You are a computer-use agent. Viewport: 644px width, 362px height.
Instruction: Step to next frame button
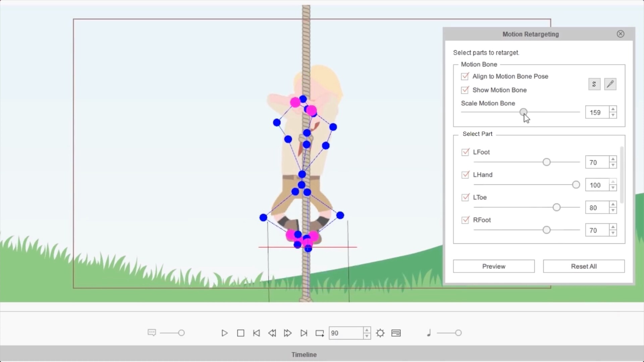(x=287, y=333)
